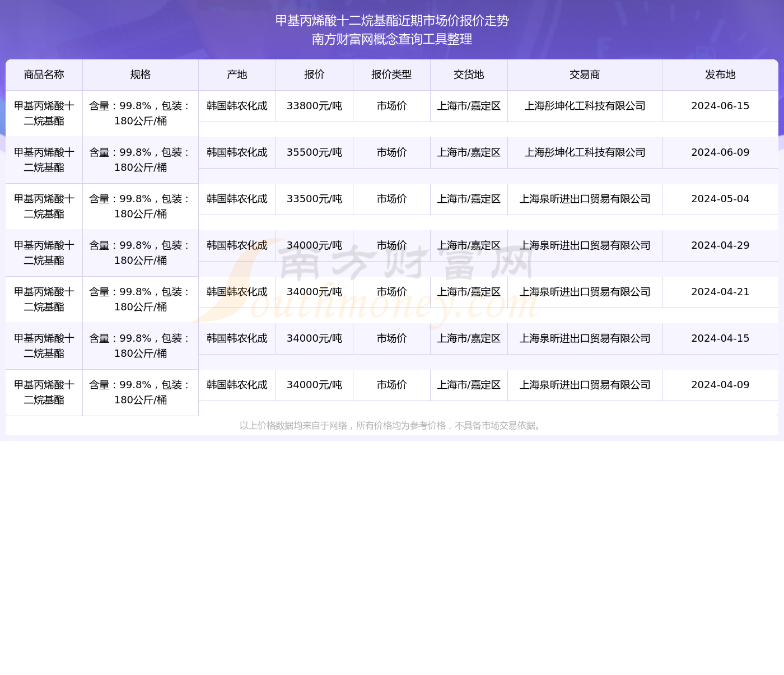Click the subtitle 南方财富网概念查询工具整理
784x675 pixels.
tap(392, 39)
